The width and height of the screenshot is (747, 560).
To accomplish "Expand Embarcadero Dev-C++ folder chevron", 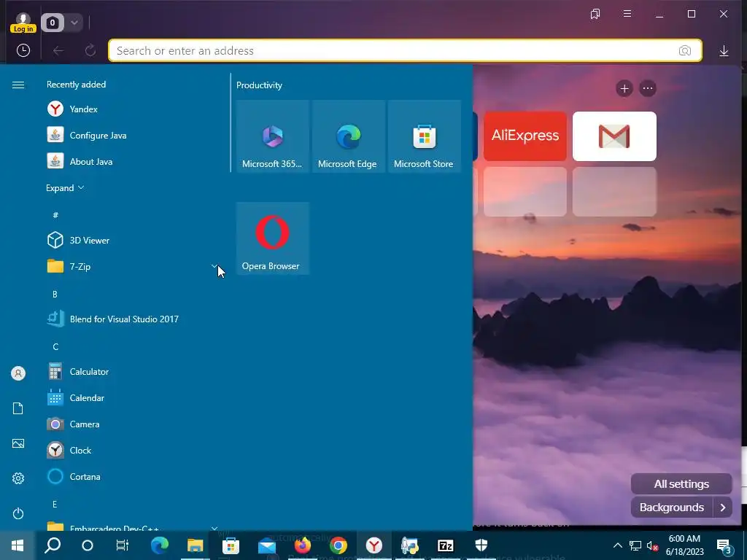I will coord(214,528).
